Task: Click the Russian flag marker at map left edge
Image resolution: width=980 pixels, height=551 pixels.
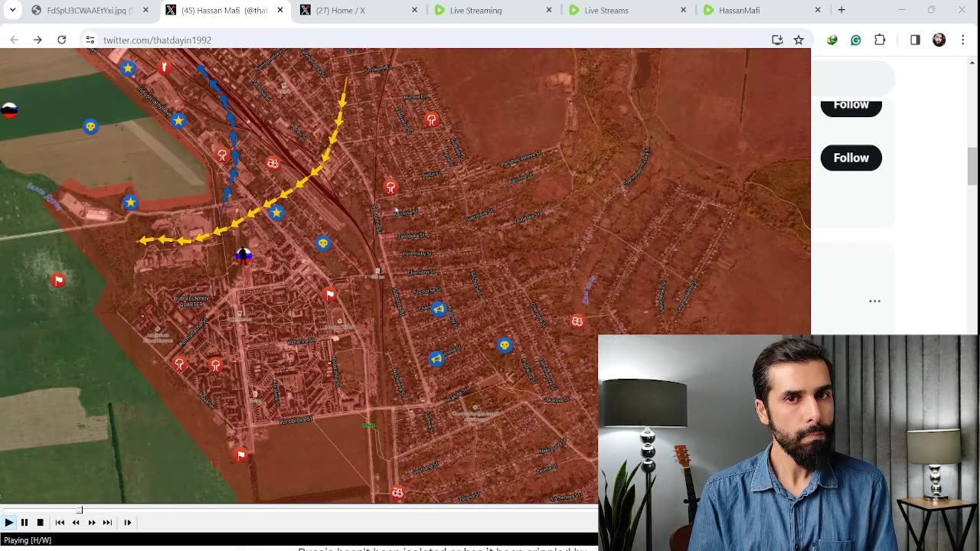Action: point(9,110)
